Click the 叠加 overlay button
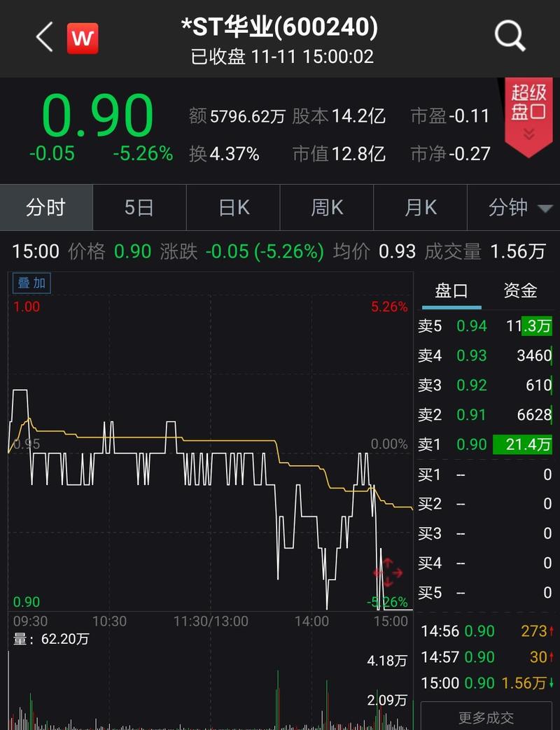The image size is (560, 730). [x=31, y=283]
